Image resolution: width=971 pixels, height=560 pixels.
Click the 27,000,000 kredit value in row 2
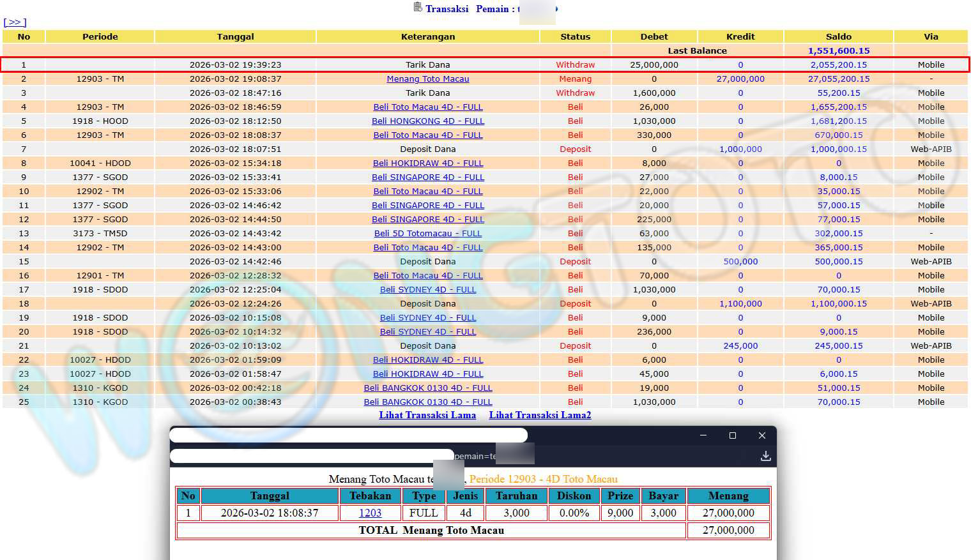tap(740, 79)
